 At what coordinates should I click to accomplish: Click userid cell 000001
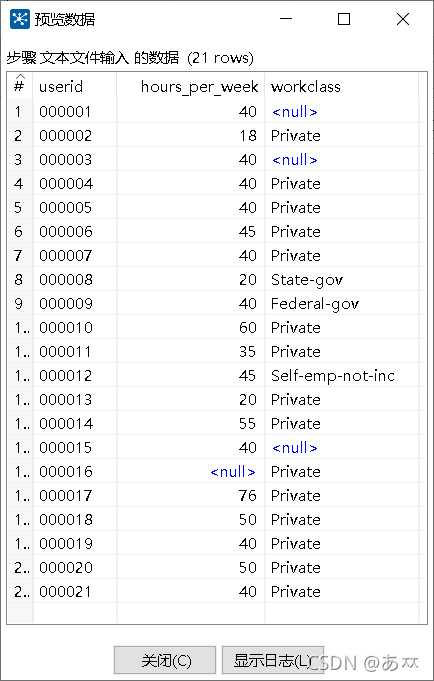point(75,112)
